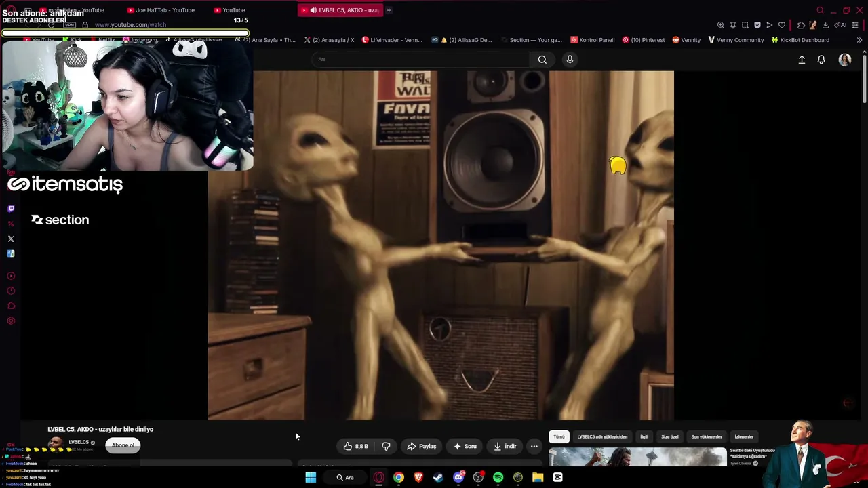The height and width of the screenshot is (488, 868).
Task: Open the LVBELC5 channel name link
Action: (79, 442)
